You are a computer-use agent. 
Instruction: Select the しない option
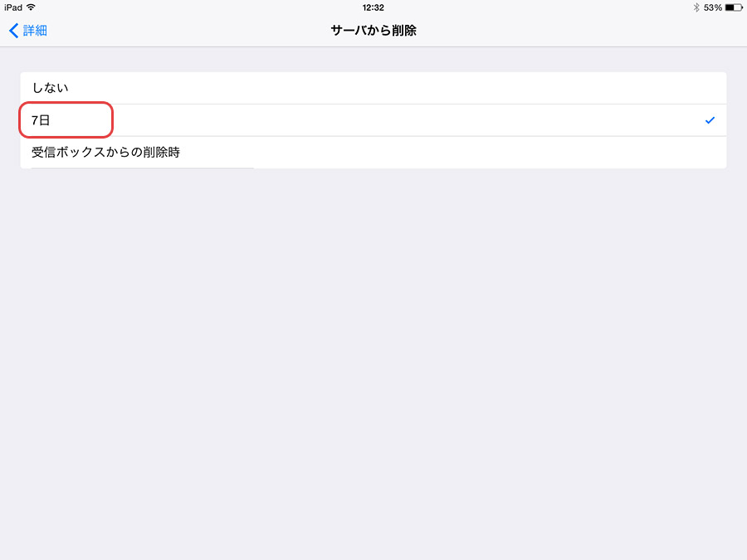click(373, 88)
